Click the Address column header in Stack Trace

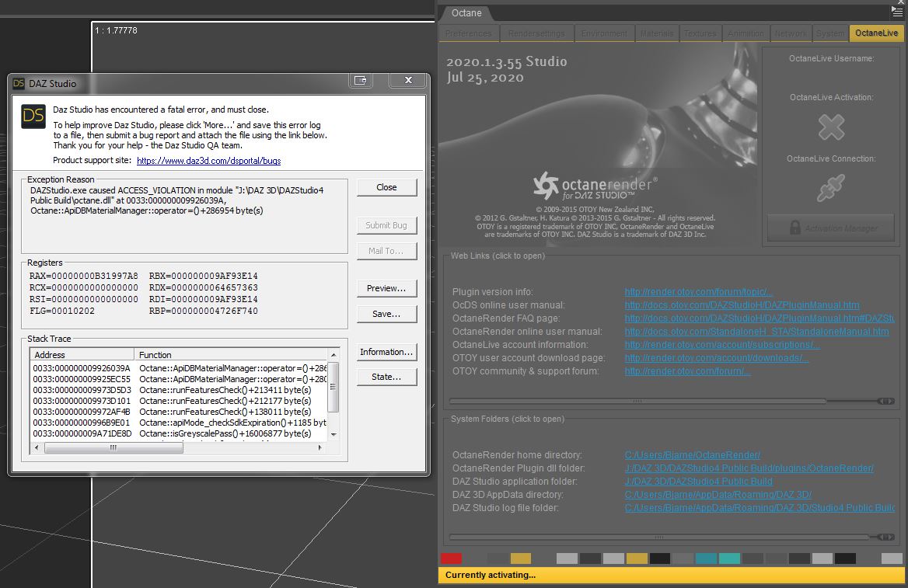point(82,355)
